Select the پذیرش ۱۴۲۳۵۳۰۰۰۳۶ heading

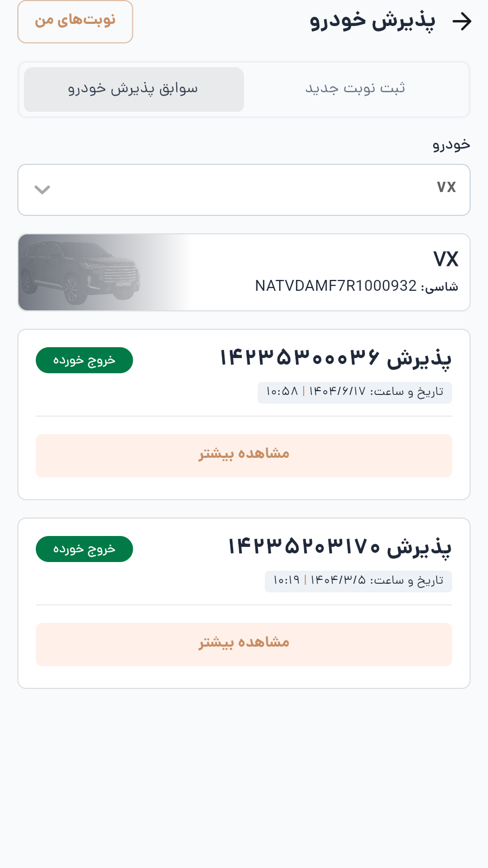pyautogui.click(x=335, y=359)
